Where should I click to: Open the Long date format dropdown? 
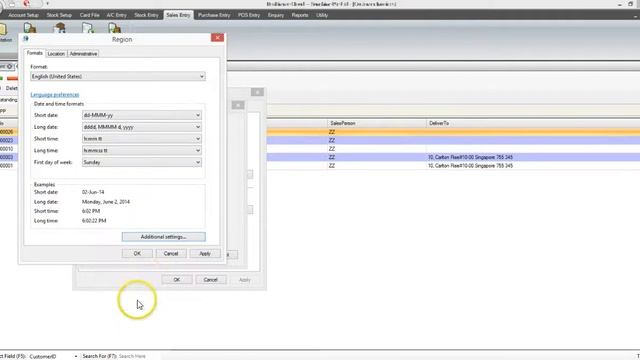click(142, 127)
